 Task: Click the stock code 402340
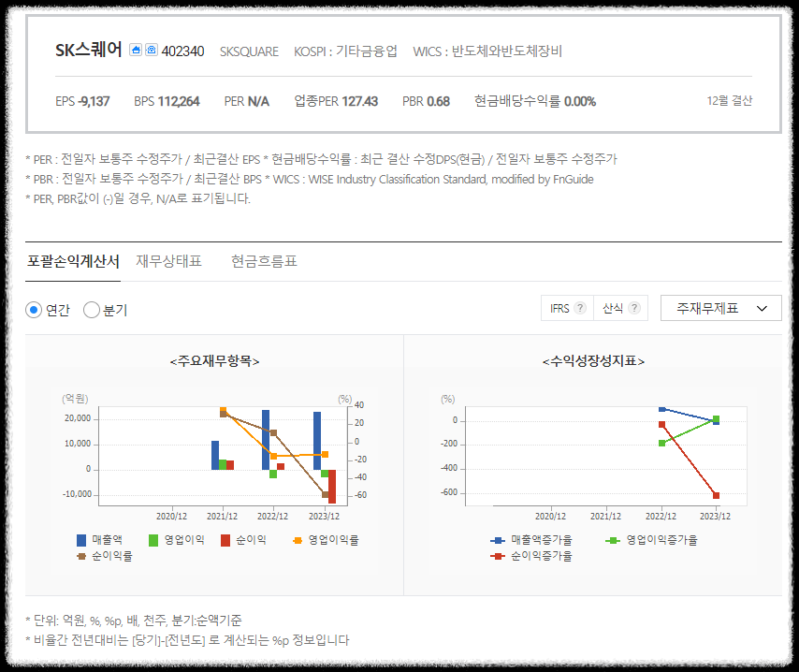click(x=183, y=51)
